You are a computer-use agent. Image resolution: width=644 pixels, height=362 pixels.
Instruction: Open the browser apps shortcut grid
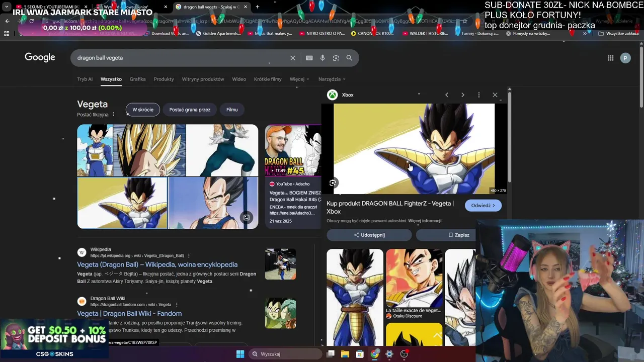click(x=7, y=33)
